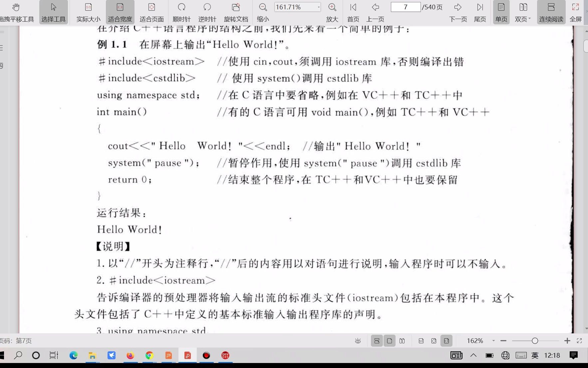The image size is (588, 368).
Task: Toggle 适合宽度 fit width mode
Action: tap(120, 12)
